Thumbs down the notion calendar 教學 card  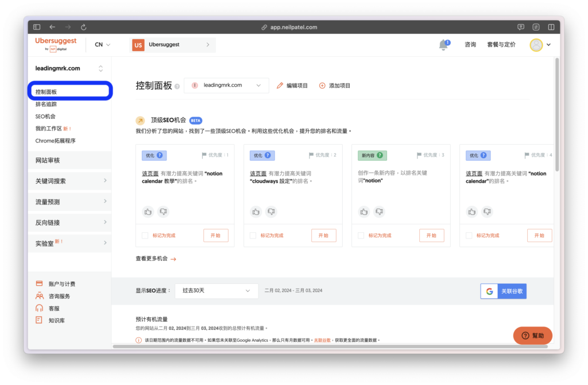coord(163,211)
